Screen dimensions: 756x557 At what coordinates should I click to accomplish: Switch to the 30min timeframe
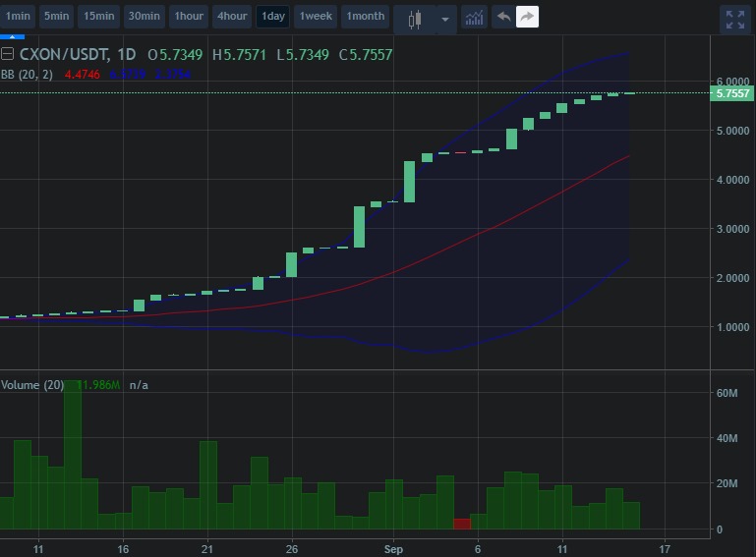pyautogui.click(x=145, y=17)
